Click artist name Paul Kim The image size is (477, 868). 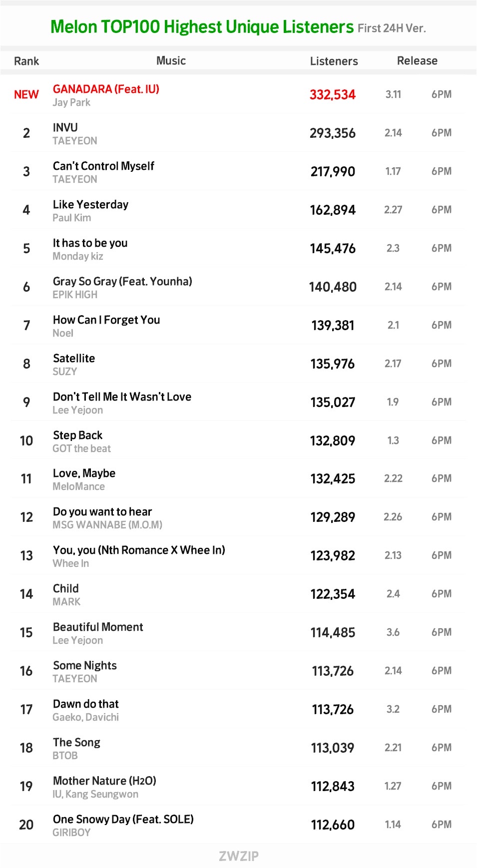(x=72, y=218)
